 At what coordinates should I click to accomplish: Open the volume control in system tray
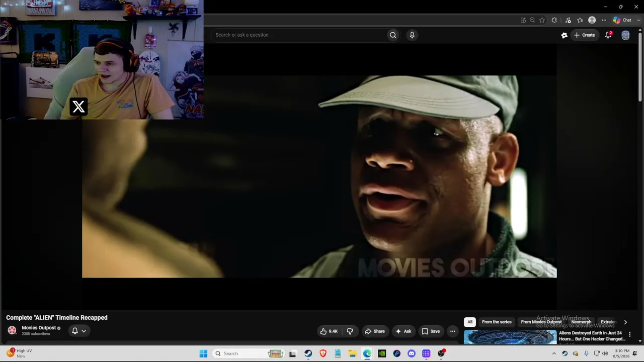coord(606,353)
